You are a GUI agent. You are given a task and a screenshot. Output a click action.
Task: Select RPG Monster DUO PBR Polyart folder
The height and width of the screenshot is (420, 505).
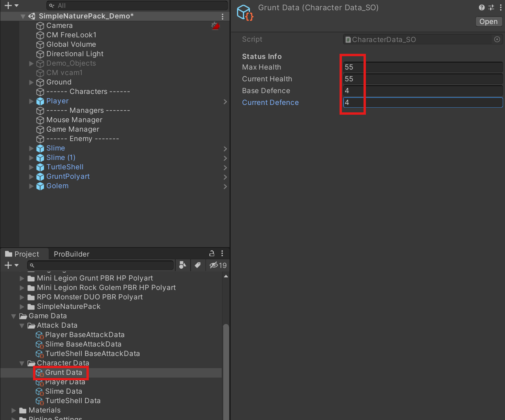coord(90,297)
